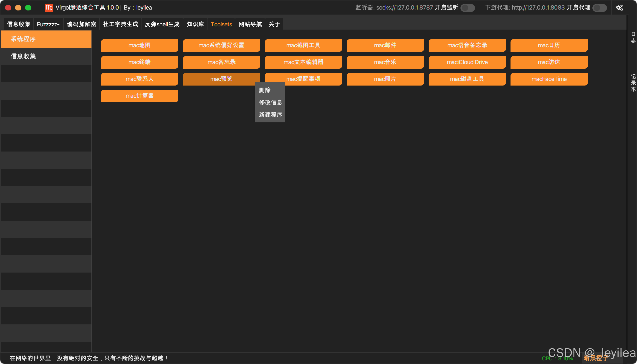The image size is (637, 364).
Task: Launch mac计算器 button
Action: pos(139,96)
